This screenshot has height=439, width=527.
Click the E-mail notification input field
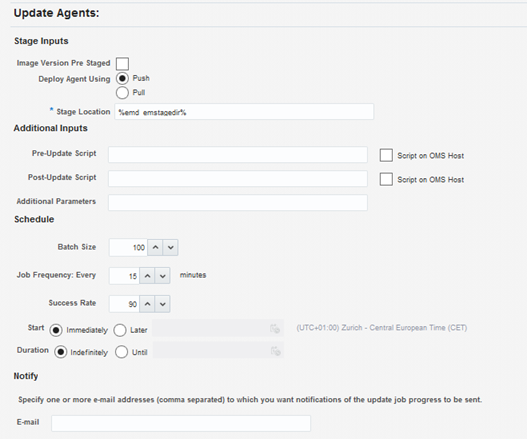click(x=181, y=424)
